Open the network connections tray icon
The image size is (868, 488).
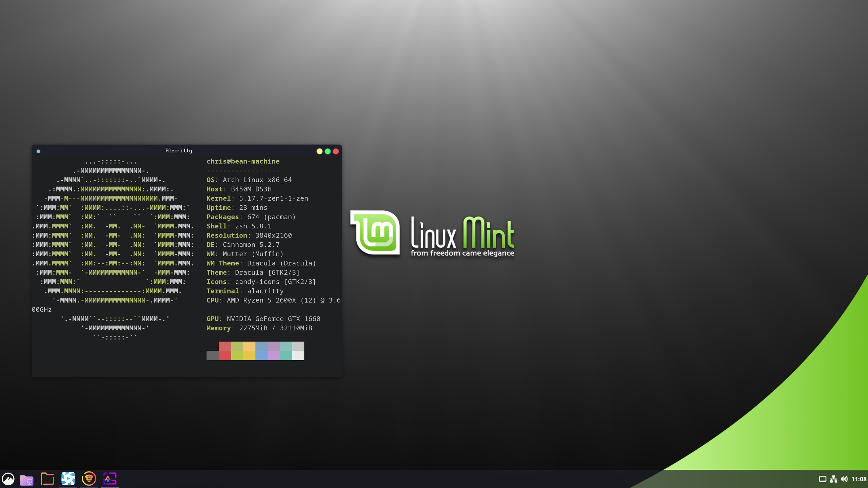click(833, 479)
